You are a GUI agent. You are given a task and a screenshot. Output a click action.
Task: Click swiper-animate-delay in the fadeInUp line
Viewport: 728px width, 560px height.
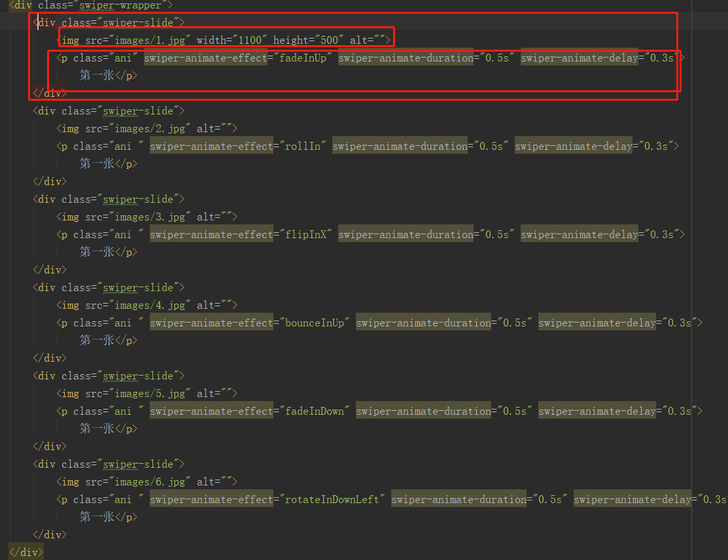(580, 58)
